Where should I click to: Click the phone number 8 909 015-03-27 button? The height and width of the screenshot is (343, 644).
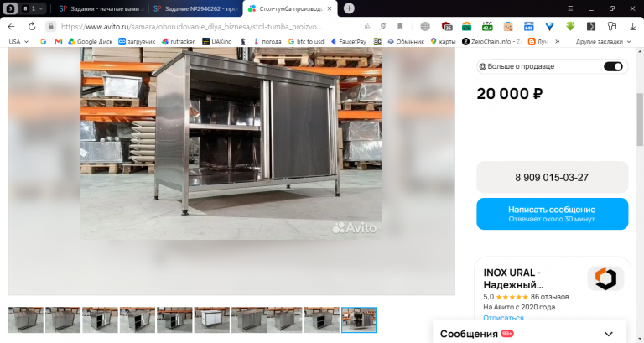pyautogui.click(x=552, y=177)
